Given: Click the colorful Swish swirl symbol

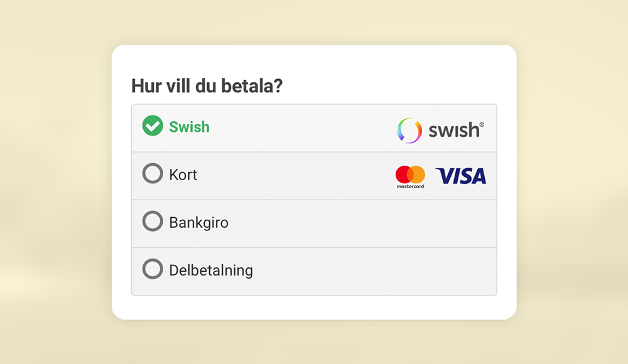Looking at the screenshot, I should pos(409,129).
